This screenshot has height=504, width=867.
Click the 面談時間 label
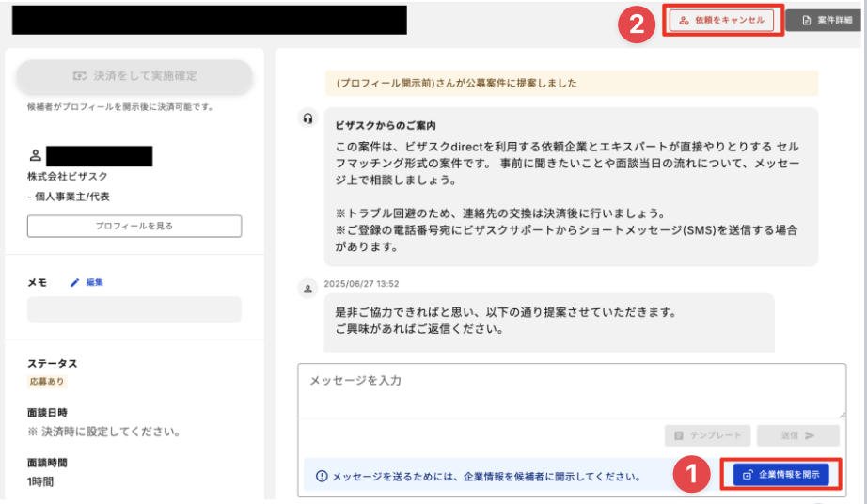[x=48, y=463]
